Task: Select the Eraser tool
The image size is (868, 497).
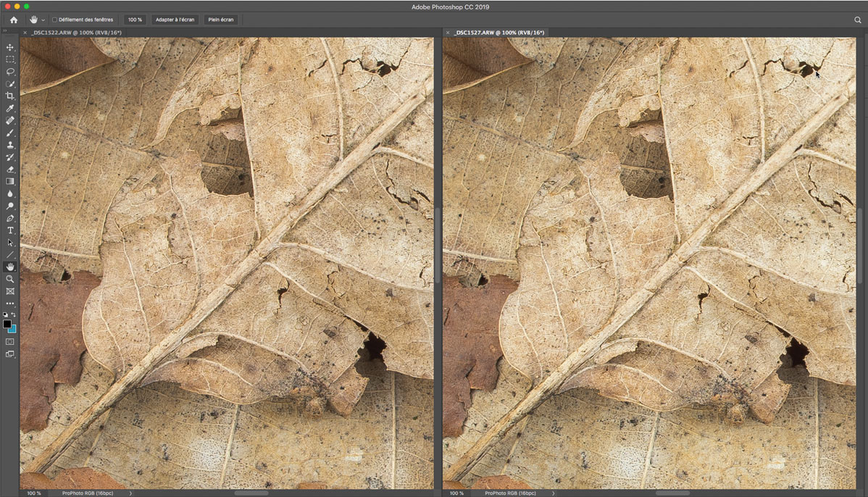Action: tap(10, 169)
